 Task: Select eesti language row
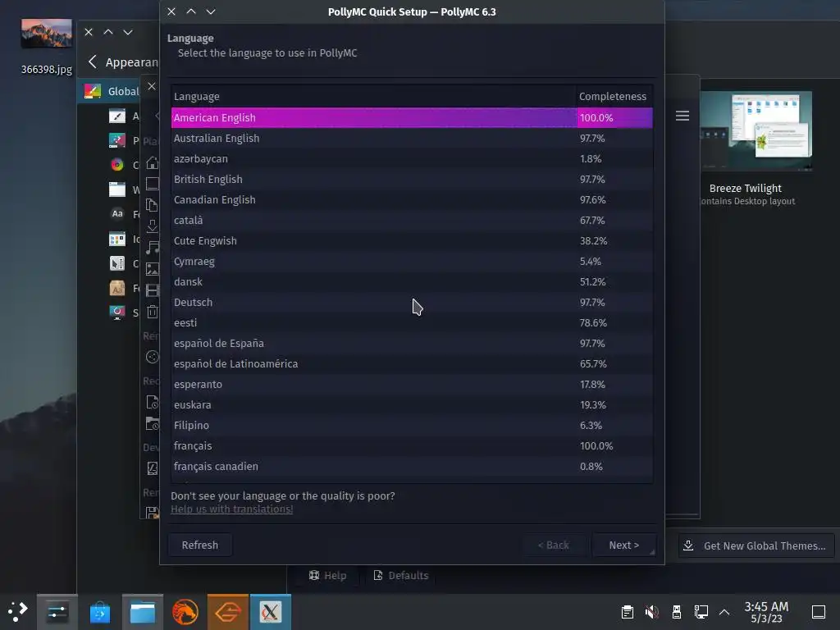412,322
